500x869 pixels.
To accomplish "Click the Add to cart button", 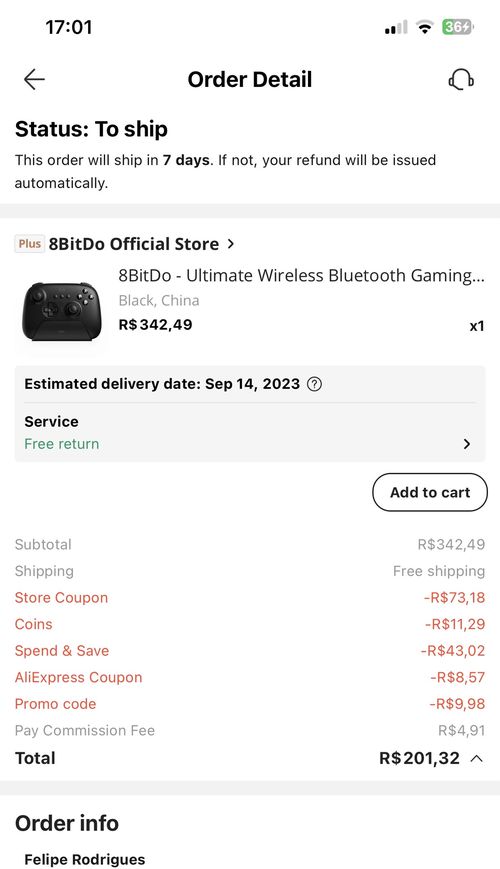I will [430, 492].
